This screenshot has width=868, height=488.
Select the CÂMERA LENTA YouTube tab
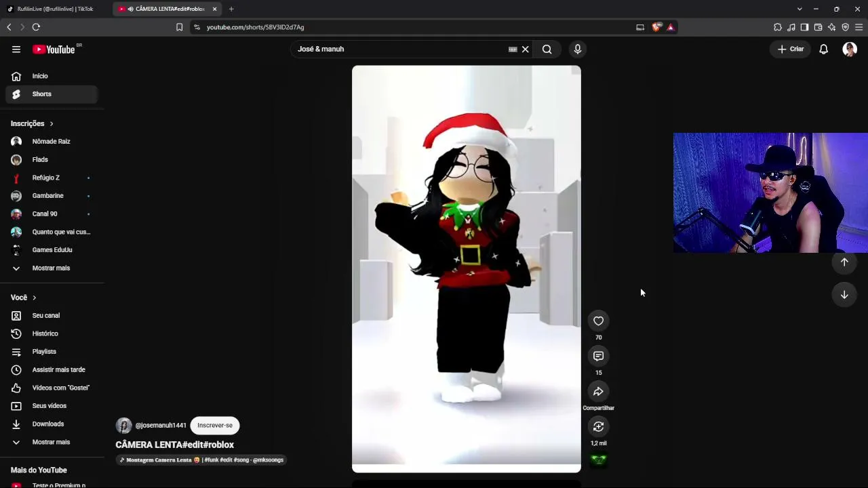click(167, 9)
